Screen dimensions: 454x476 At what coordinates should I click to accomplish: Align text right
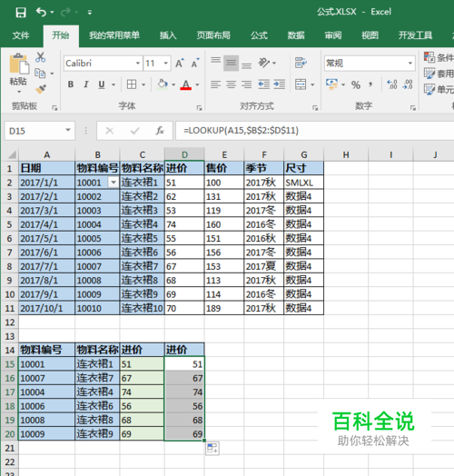pos(246,84)
